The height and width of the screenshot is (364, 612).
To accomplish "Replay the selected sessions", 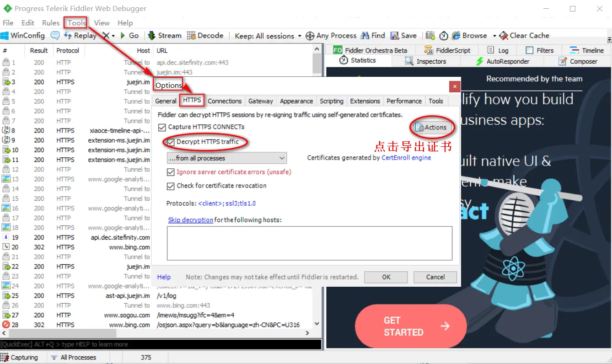I will click(x=80, y=36).
